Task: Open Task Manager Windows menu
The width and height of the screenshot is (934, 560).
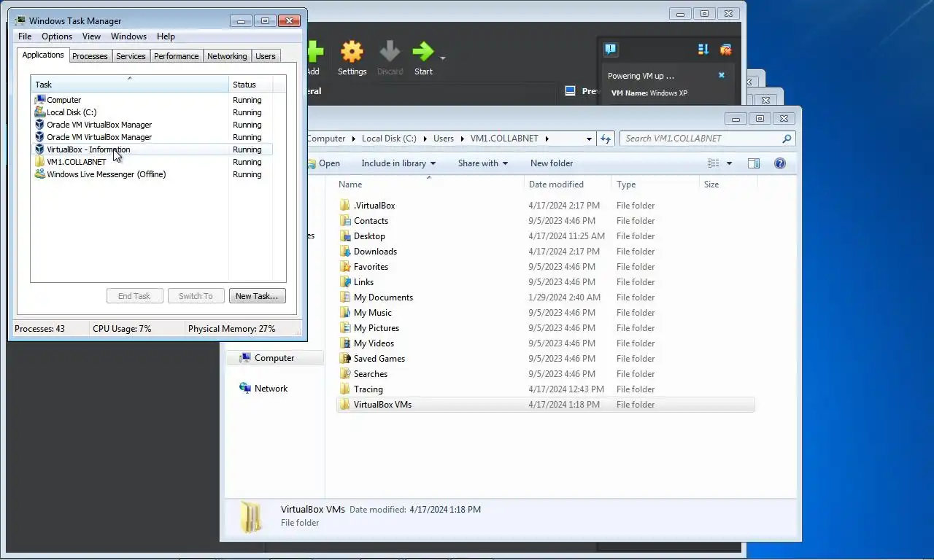Action: tap(128, 36)
